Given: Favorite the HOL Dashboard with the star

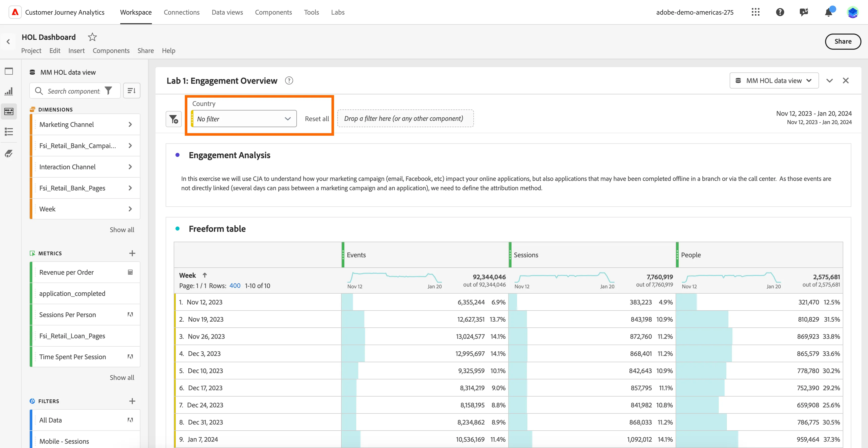Looking at the screenshot, I should click(92, 37).
